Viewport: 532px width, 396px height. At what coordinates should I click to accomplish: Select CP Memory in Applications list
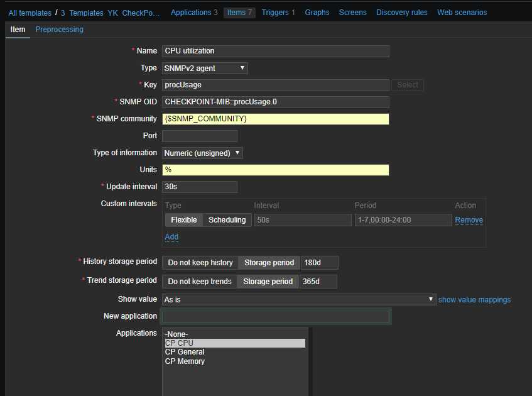[x=185, y=361]
